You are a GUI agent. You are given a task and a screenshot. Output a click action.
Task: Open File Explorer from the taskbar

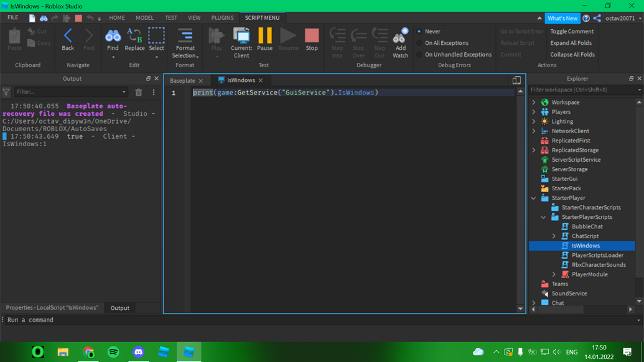click(63, 352)
